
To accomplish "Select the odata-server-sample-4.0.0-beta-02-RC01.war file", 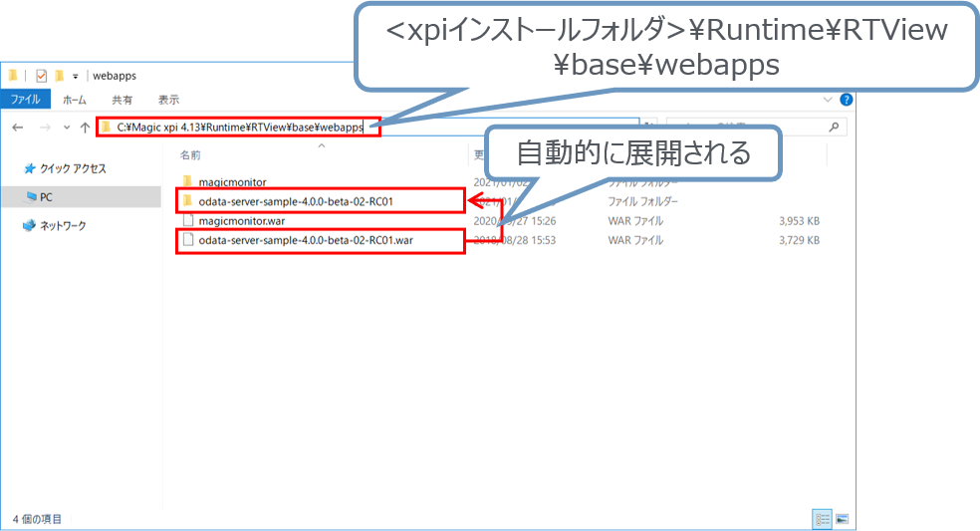I will [x=305, y=240].
